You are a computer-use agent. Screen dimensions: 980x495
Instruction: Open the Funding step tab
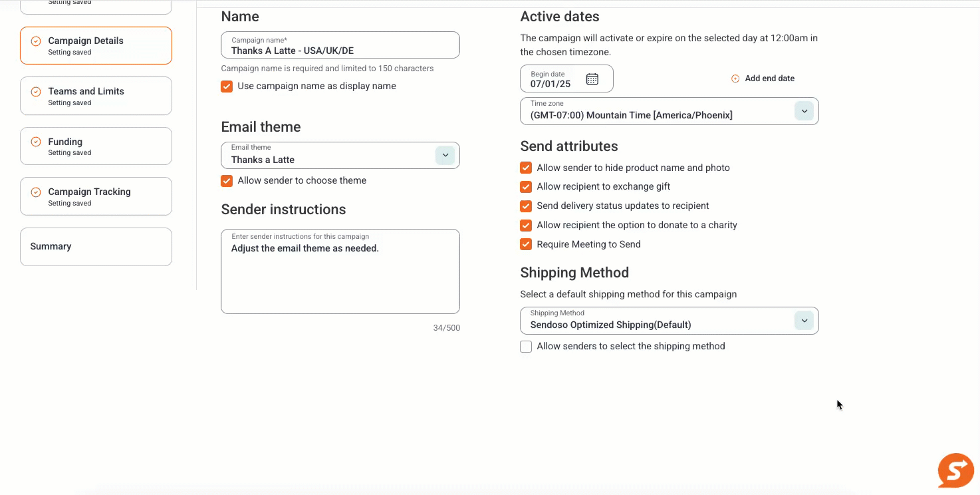(96, 146)
